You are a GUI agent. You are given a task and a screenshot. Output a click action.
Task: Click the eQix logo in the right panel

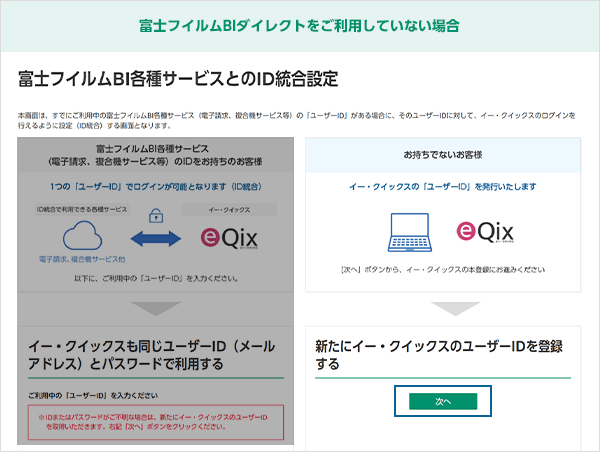485,232
